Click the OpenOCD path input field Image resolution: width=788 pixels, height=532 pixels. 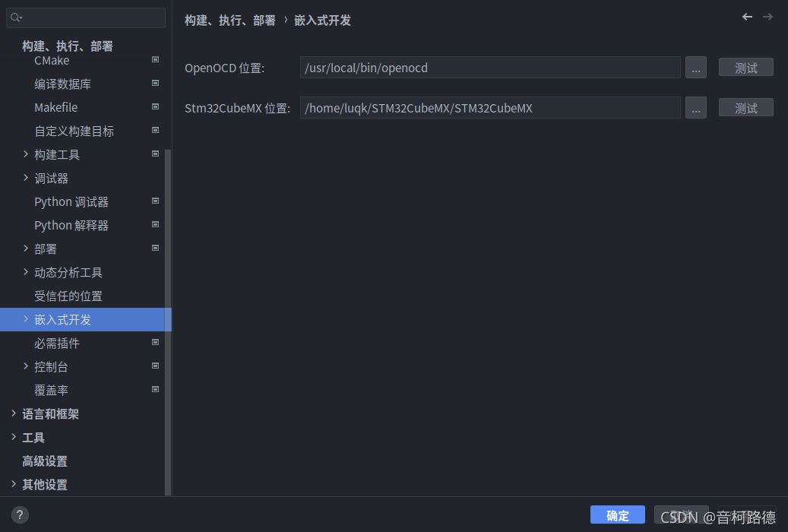490,68
